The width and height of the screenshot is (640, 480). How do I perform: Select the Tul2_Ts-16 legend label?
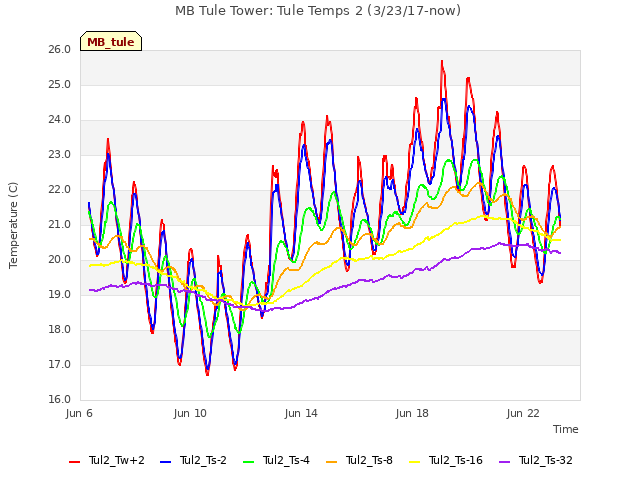(x=456, y=460)
